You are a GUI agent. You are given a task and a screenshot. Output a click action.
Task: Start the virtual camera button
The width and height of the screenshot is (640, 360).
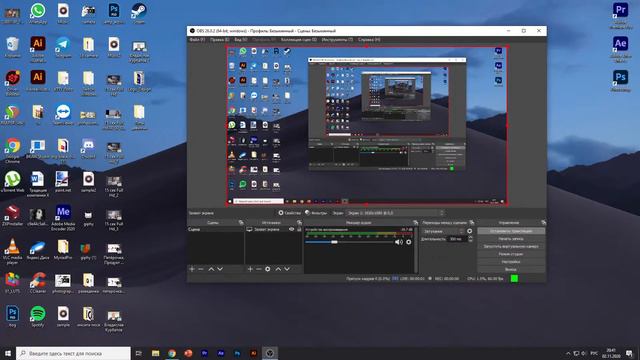(x=511, y=247)
